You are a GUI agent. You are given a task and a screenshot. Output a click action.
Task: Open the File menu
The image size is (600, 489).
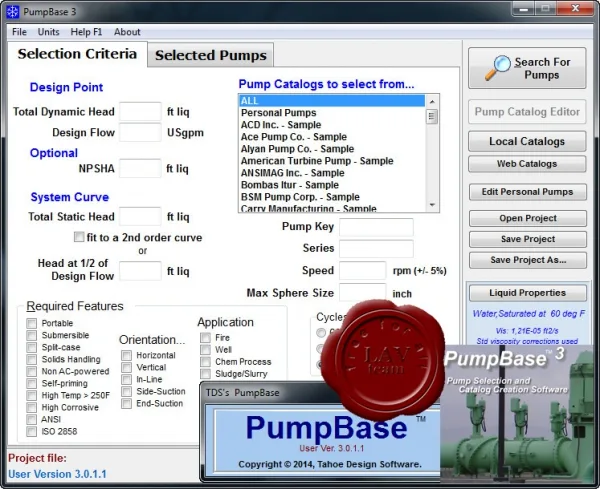click(19, 32)
